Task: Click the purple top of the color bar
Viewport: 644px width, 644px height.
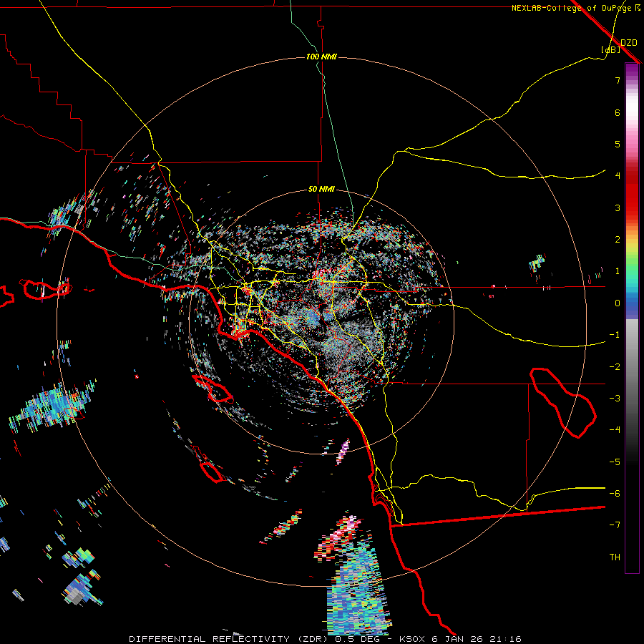Action: (632, 70)
